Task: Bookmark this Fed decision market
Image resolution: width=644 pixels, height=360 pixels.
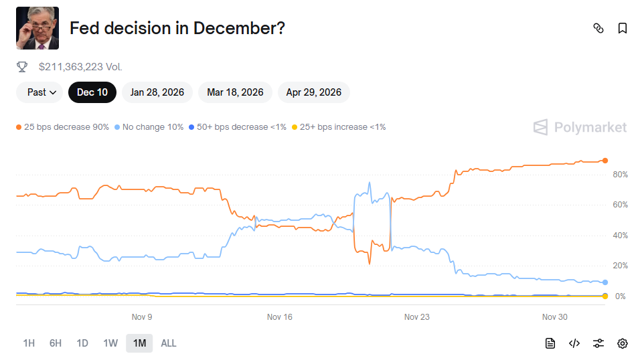Action: [623, 28]
